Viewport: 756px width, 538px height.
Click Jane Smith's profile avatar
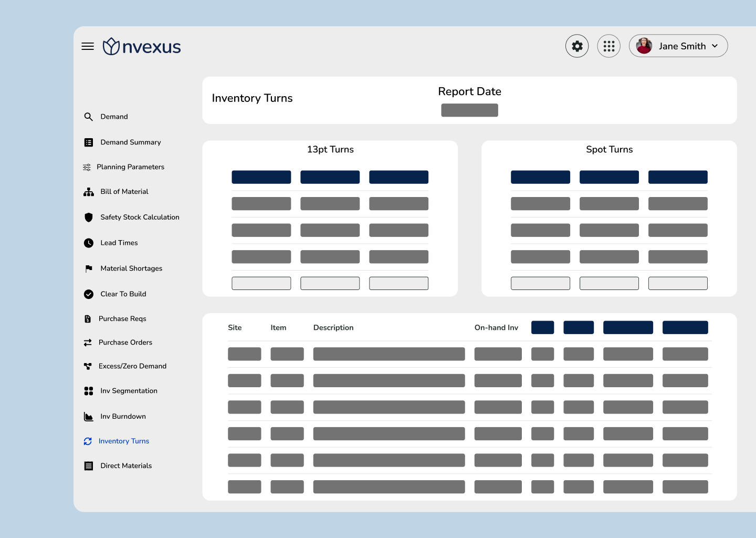pyautogui.click(x=644, y=46)
